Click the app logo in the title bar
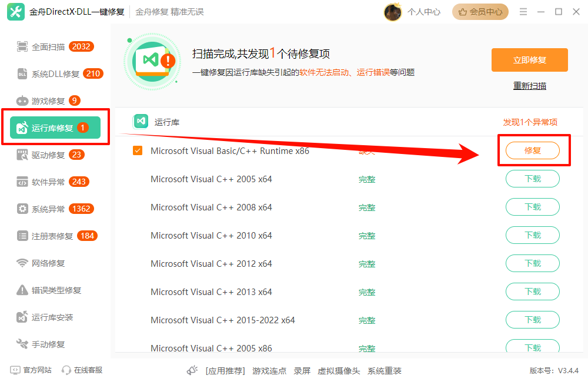Image resolution: width=588 pixels, height=382 pixels. pos(16,12)
